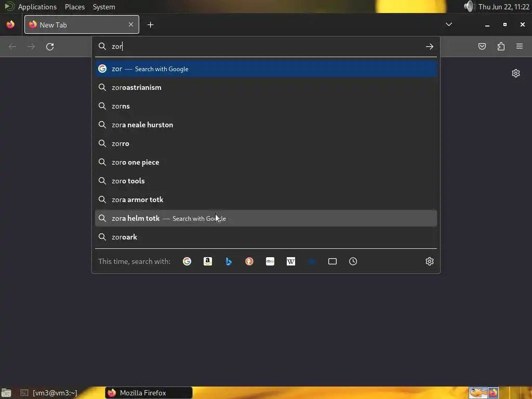Open a new tab with the plus button

click(x=150, y=25)
